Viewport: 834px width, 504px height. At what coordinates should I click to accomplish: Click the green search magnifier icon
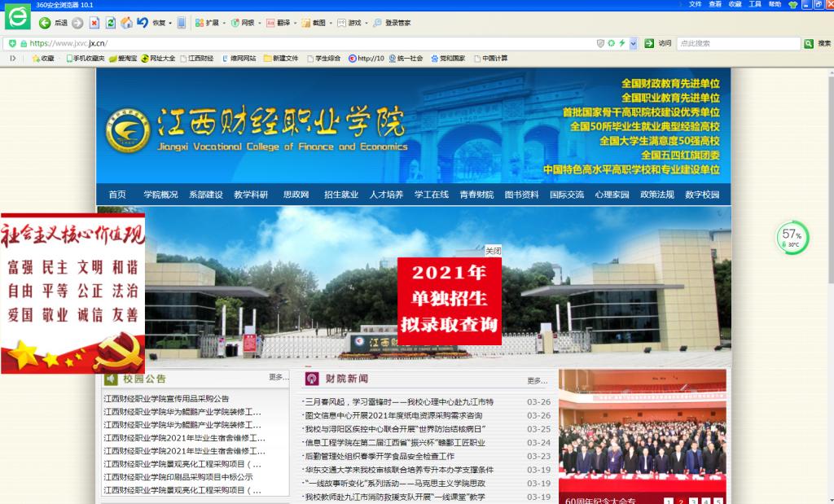pyautogui.click(x=809, y=43)
